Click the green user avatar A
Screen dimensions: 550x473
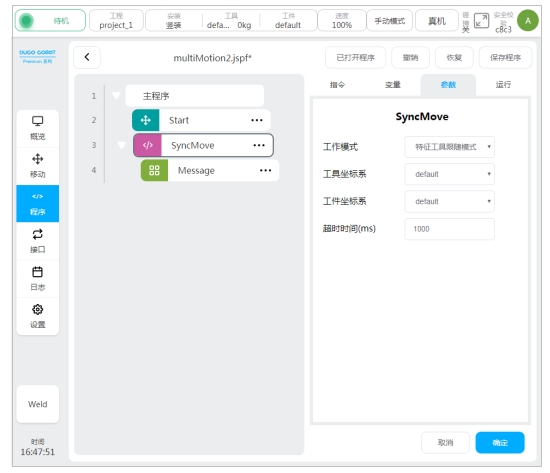(x=528, y=21)
